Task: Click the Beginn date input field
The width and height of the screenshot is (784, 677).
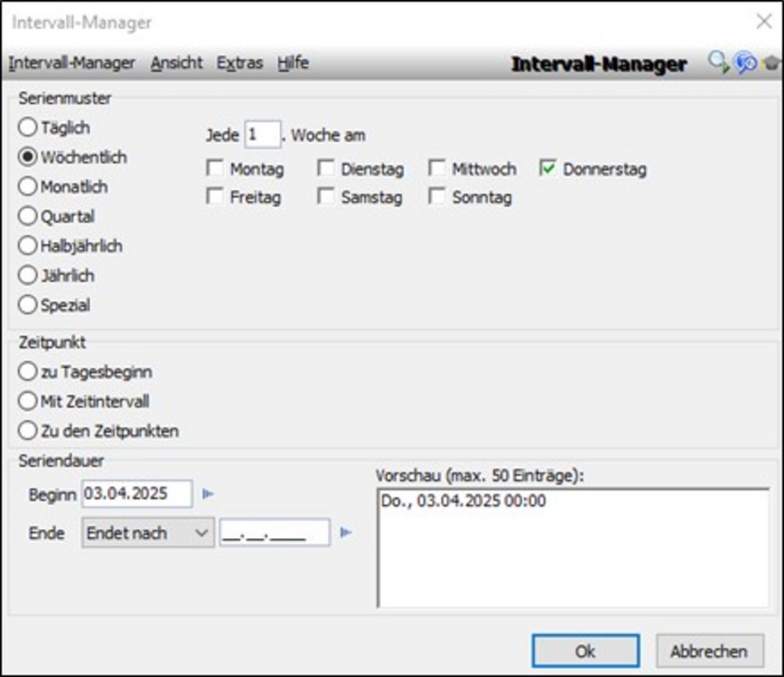Action: tap(136, 494)
